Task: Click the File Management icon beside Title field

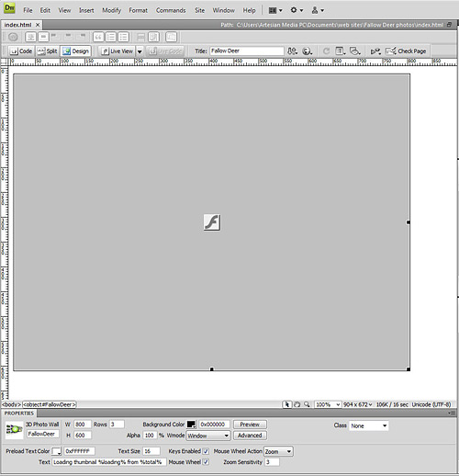Action: click(x=292, y=51)
